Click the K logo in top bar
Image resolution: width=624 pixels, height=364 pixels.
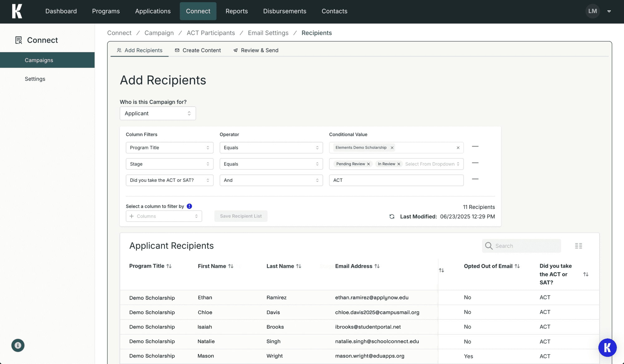17,11
